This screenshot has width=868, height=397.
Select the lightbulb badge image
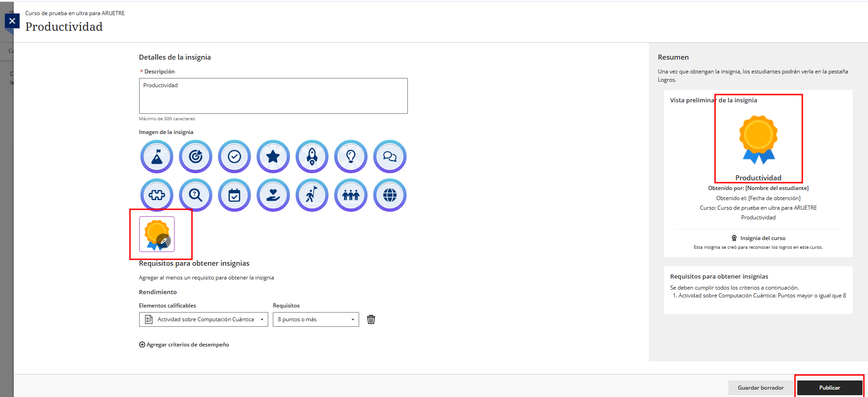[x=351, y=157]
